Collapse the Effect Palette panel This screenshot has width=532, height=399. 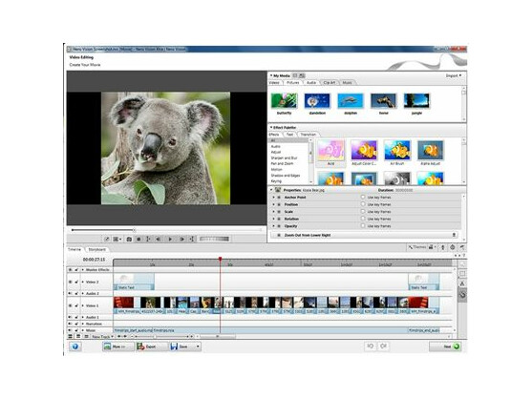point(271,127)
